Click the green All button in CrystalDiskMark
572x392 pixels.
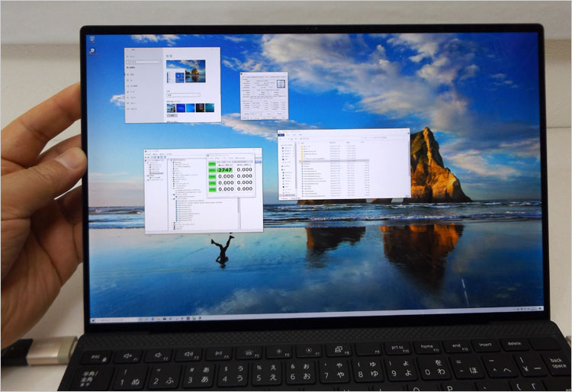[212, 164]
